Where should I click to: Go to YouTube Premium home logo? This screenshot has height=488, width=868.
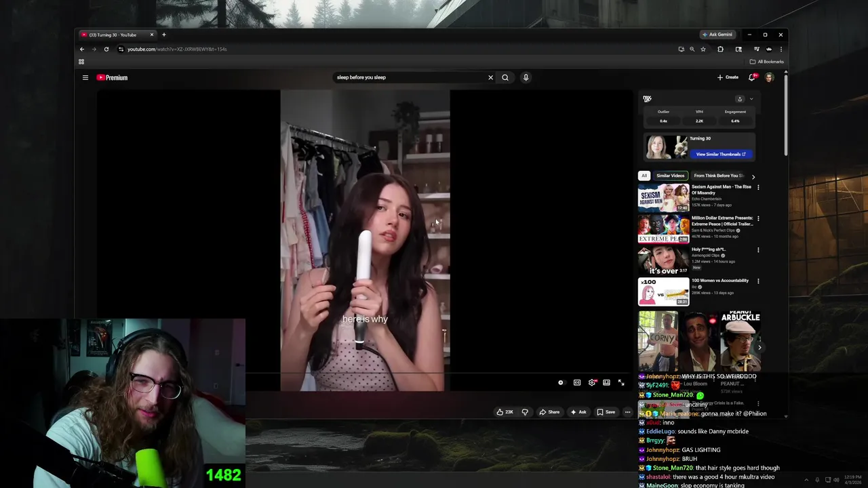pyautogui.click(x=112, y=77)
